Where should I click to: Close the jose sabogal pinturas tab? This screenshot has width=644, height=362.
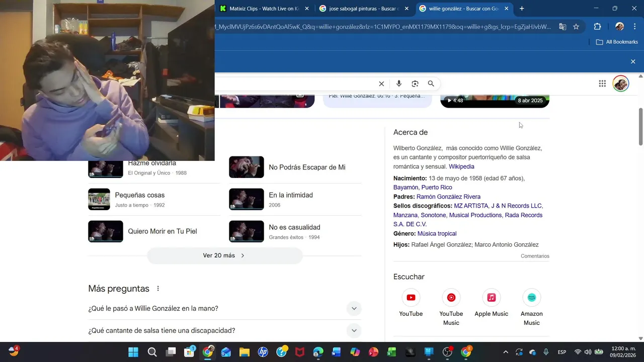[407, 9]
